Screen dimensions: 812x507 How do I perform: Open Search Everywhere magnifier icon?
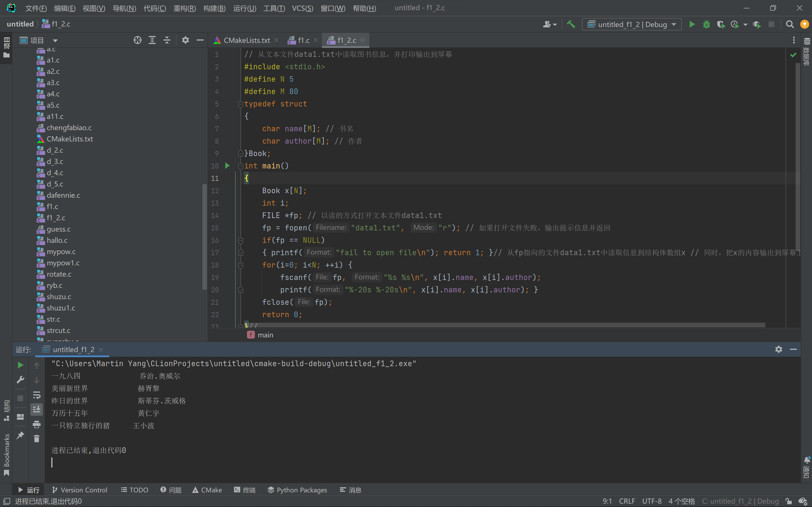pos(790,24)
